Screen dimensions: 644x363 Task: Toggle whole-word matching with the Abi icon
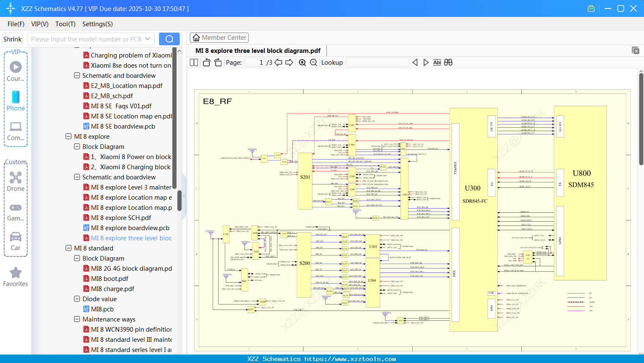click(437, 62)
